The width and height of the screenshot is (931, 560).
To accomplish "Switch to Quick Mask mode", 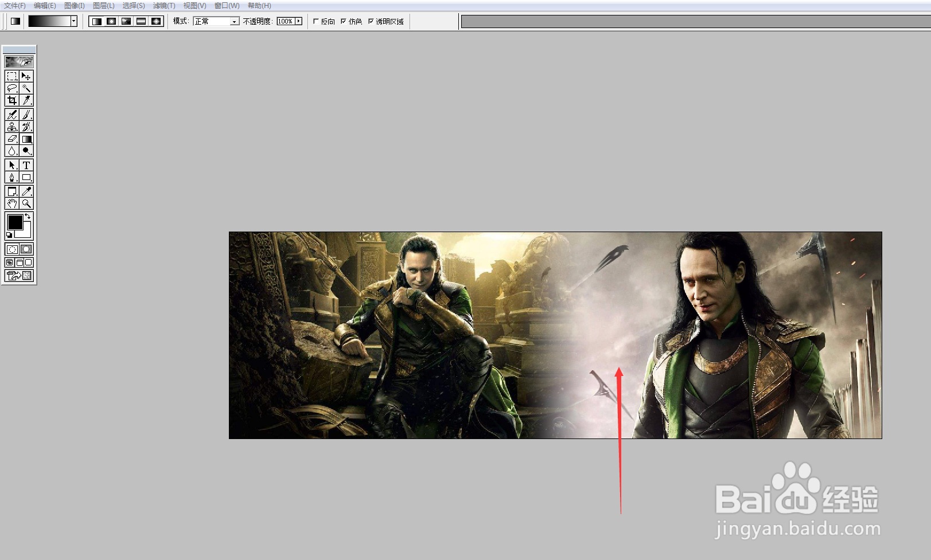I will (x=26, y=249).
